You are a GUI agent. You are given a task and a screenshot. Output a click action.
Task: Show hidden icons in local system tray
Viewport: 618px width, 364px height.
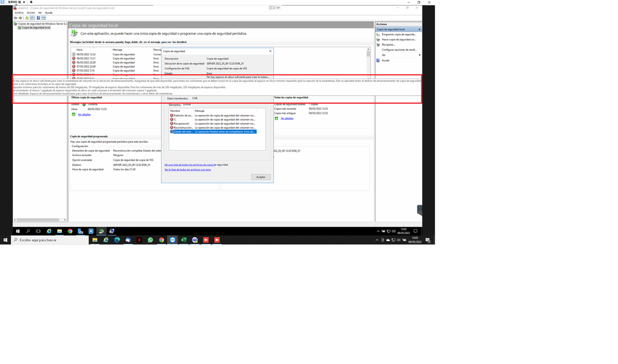(x=377, y=240)
